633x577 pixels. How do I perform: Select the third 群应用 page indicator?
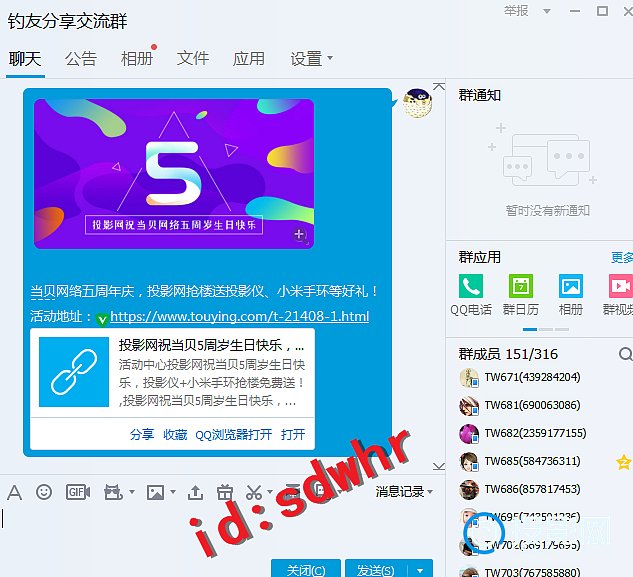point(562,329)
